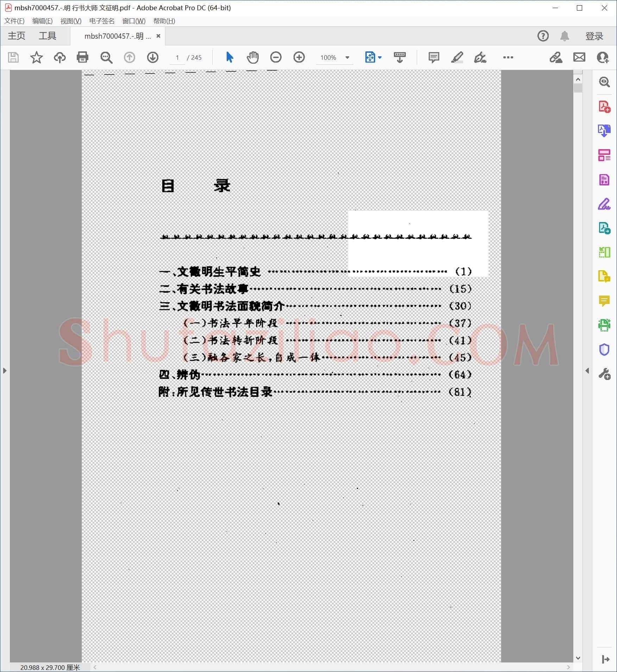The width and height of the screenshot is (617, 672).
Task: Switch to the 工具 tab
Action: [x=48, y=36]
